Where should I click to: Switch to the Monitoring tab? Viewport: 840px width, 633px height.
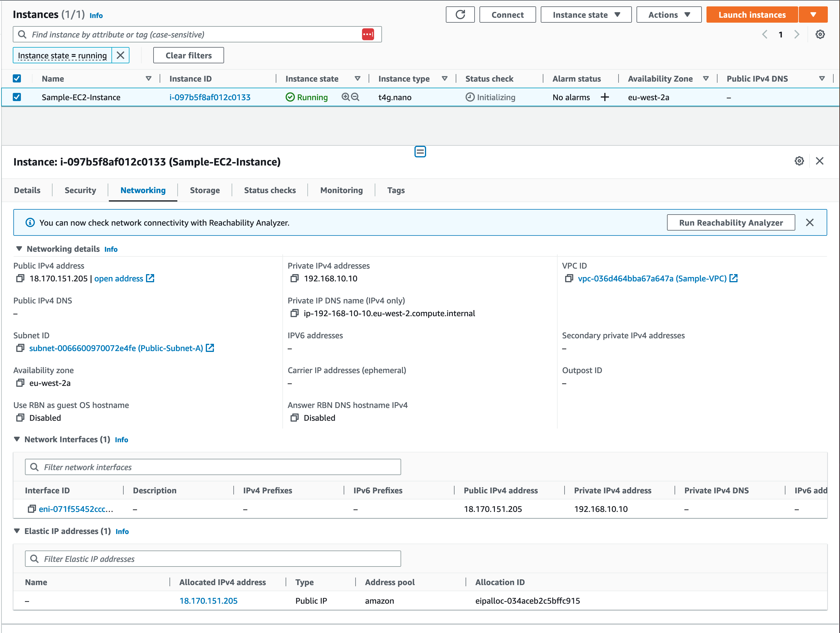(x=341, y=190)
